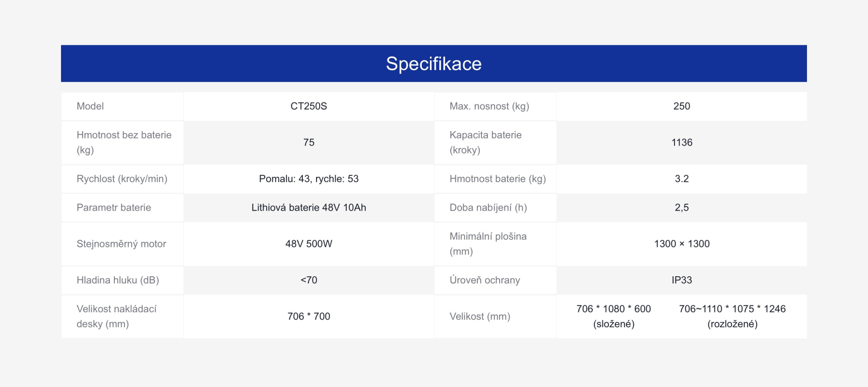The image size is (868, 387).
Task: Click the 706 * 1080 * 600 (složené) size
Action: pos(613,316)
